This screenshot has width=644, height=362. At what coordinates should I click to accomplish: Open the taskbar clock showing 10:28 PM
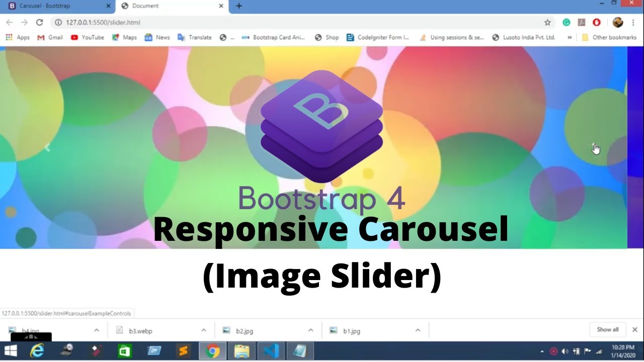[622, 351]
